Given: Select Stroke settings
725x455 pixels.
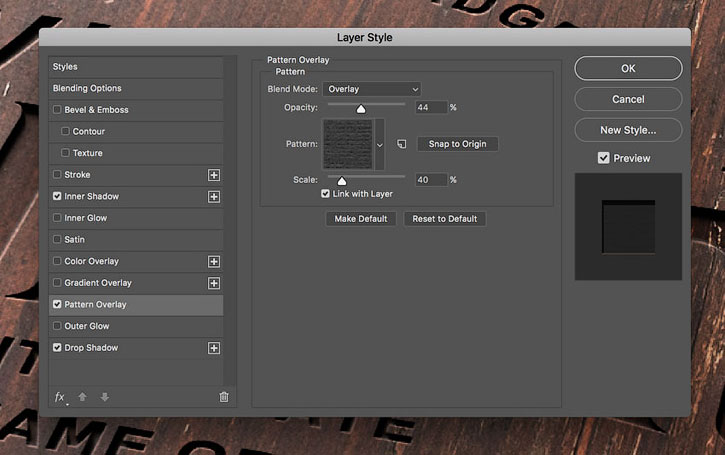Looking at the screenshot, I should 77,174.
